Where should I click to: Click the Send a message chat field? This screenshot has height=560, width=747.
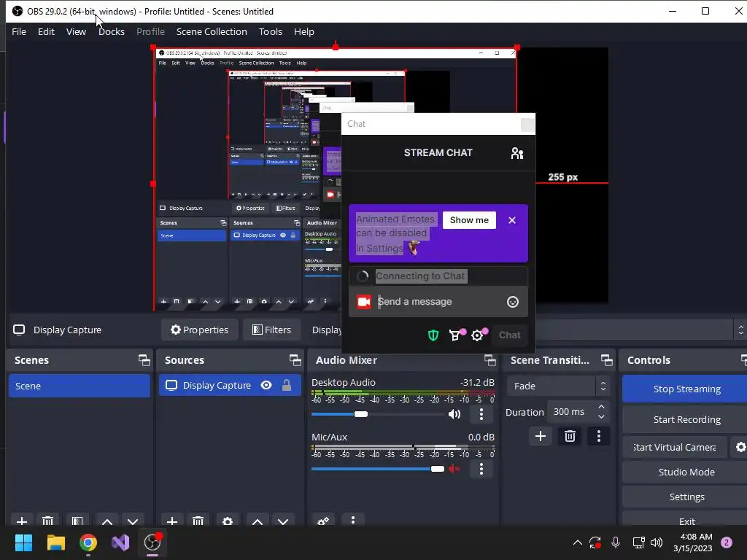(438, 302)
